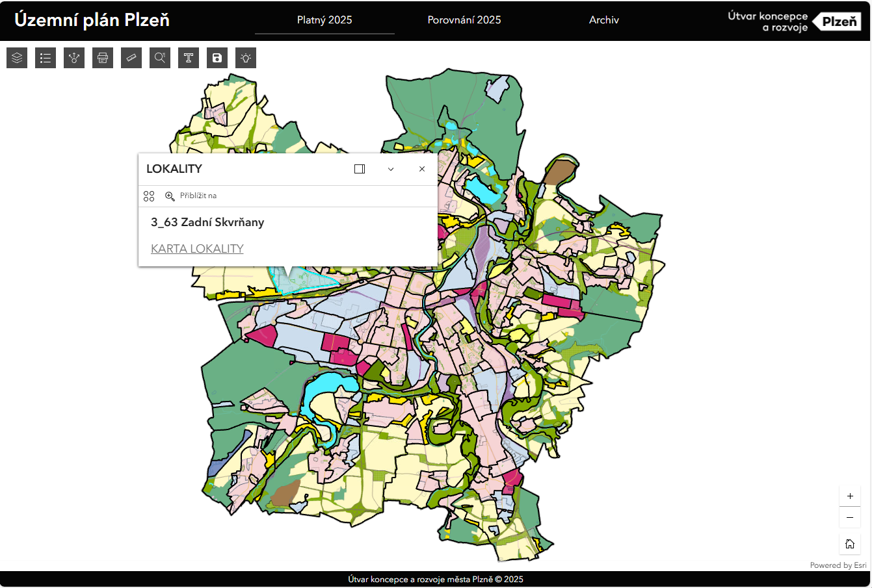The image size is (872, 588).
Task: Click the select feature grid icon in popup
Action: 149,196
